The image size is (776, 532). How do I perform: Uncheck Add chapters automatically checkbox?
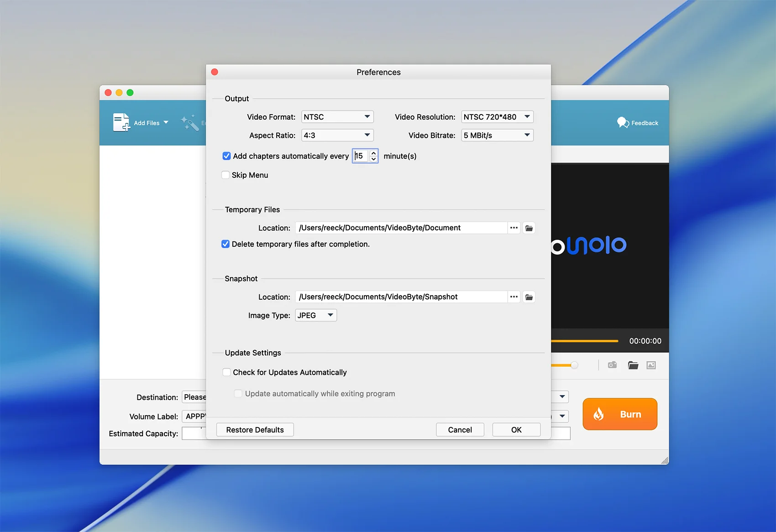coord(226,156)
